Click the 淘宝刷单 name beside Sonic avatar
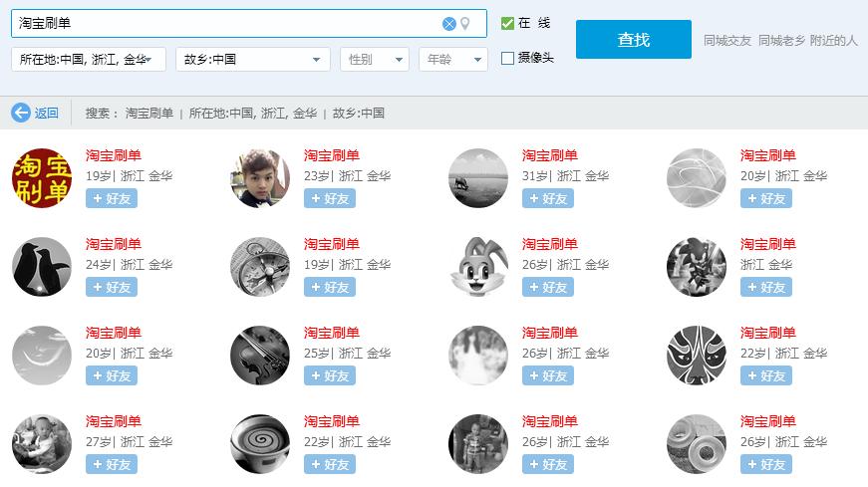 pyautogui.click(x=767, y=244)
